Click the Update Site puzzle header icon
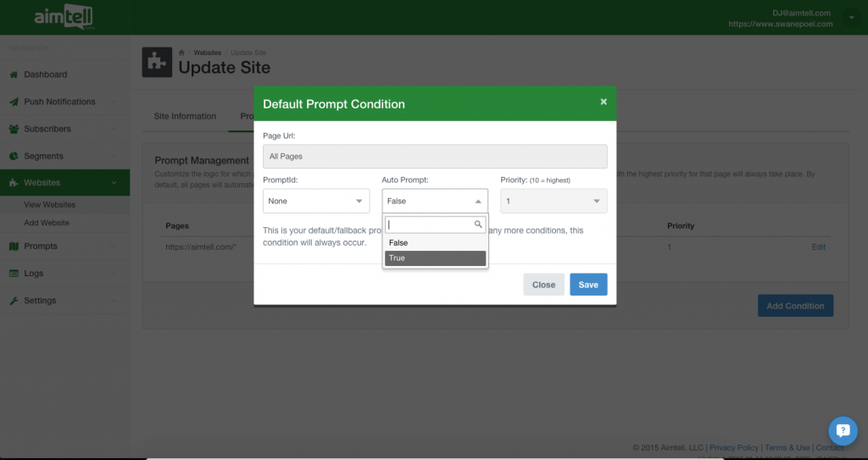This screenshot has width=868, height=460. click(x=157, y=62)
